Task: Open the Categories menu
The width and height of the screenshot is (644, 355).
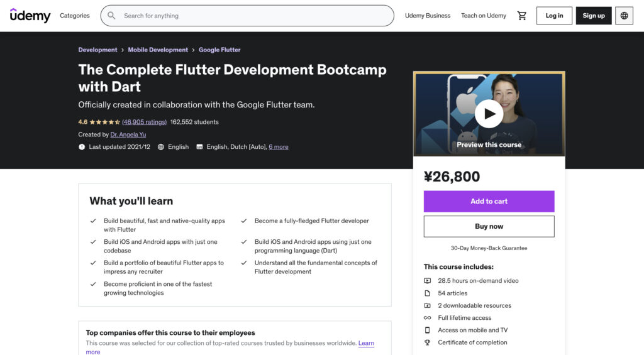Action: tap(75, 16)
